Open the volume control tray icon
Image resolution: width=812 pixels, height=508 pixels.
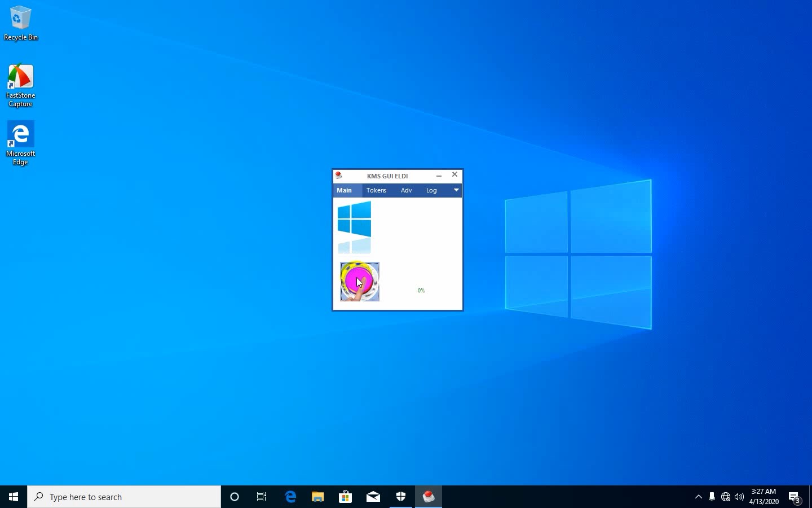pyautogui.click(x=739, y=497)
